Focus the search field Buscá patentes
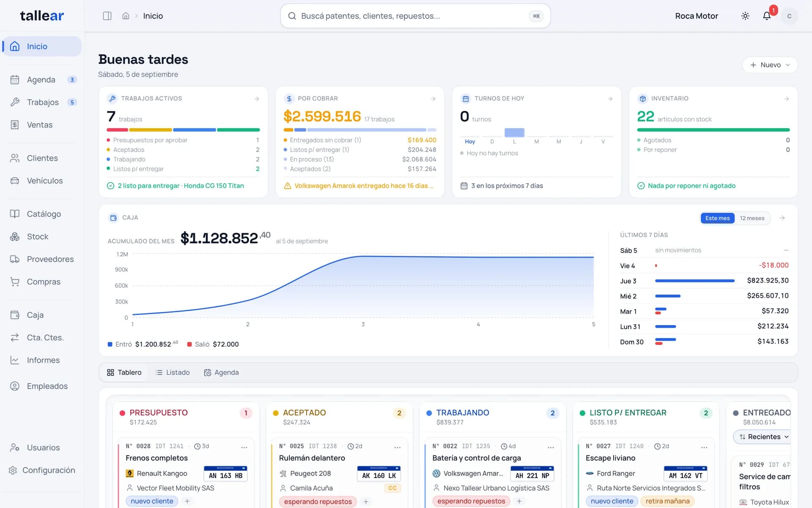812x508 pixels. point(415,16)
